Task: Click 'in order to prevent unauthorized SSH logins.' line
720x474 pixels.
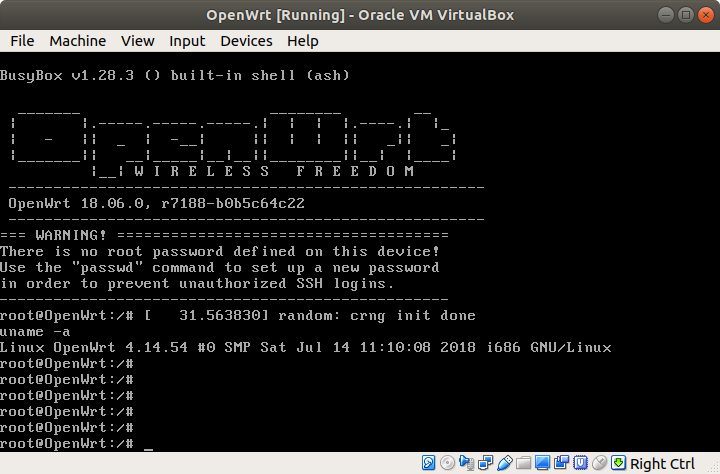Action: (x=197, y=284)
